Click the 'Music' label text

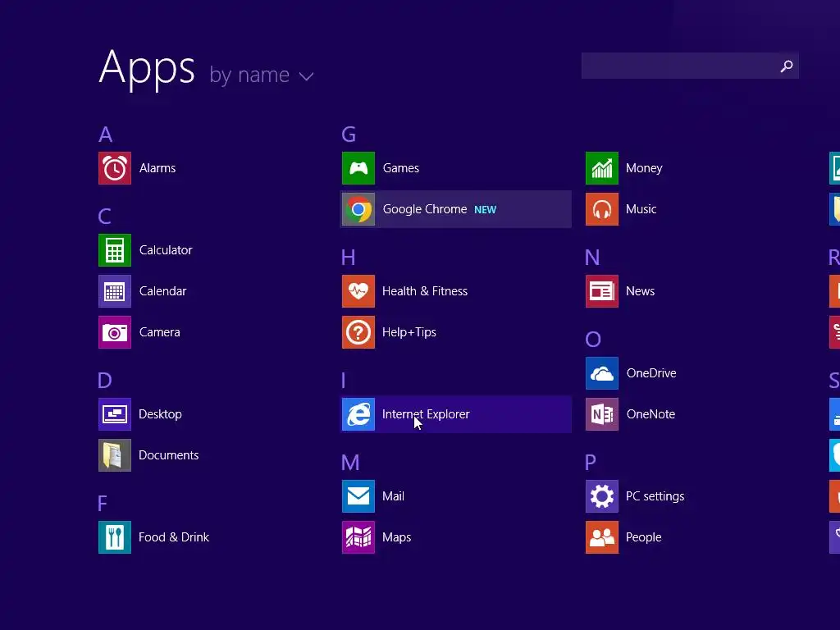[641, 209]
